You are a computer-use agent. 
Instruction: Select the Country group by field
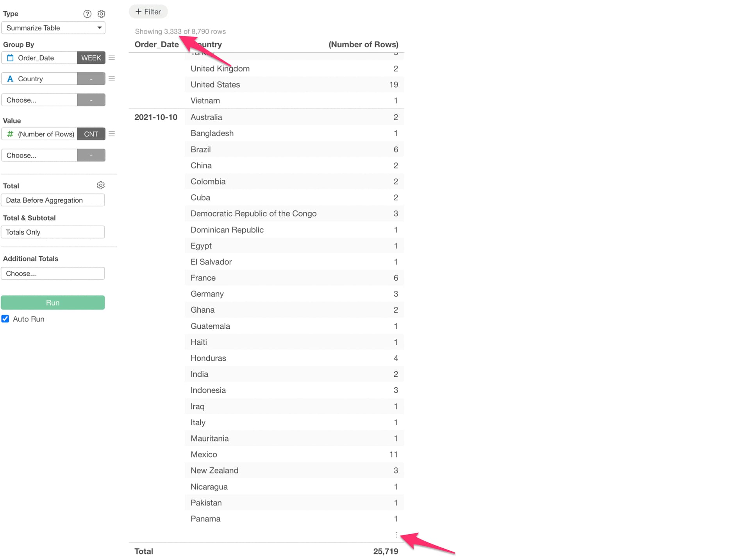(39, 79)
